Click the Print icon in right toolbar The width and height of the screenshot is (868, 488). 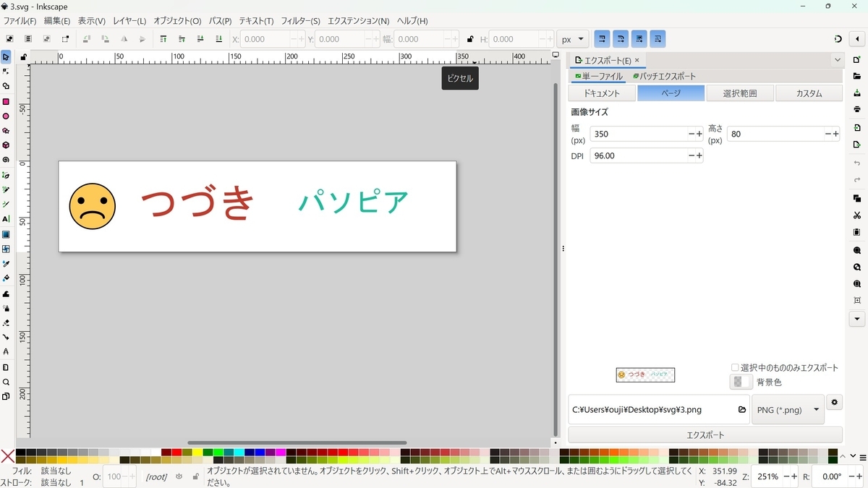pos(857,109)
